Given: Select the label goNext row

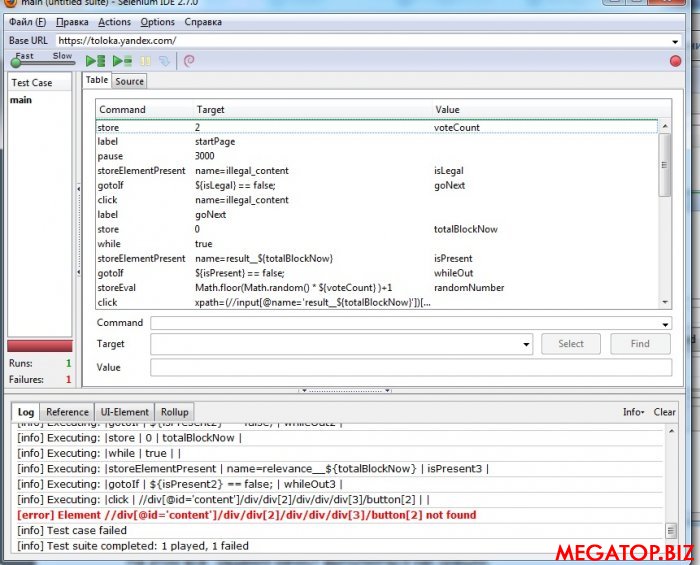Looking at the screenshot, I should tap(377, 215).
